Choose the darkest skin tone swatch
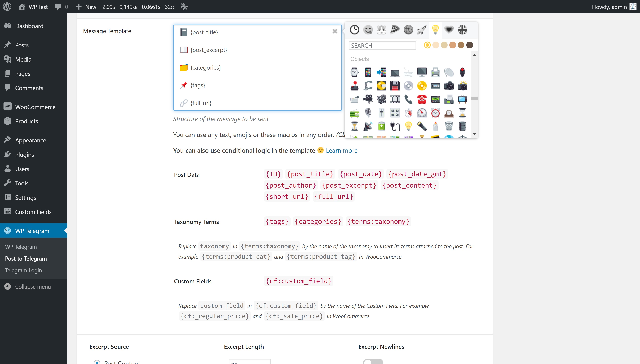The height and width of the screenshot is (364, 640). click(x=469, y=45)
